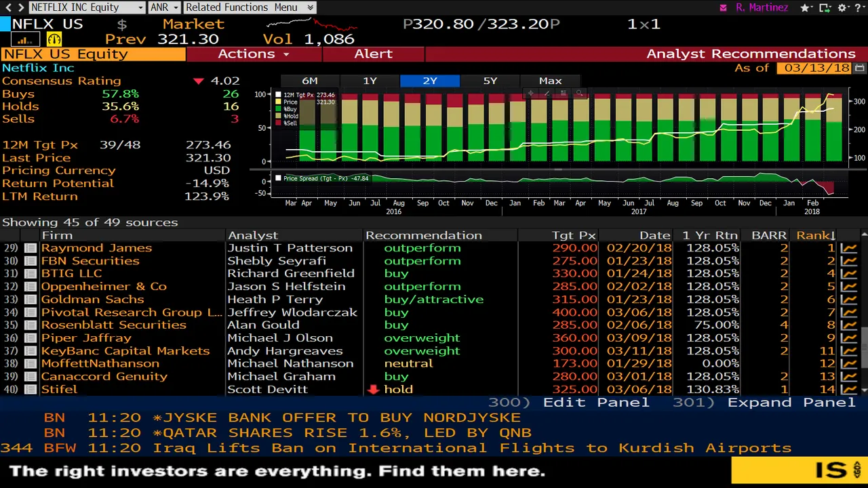Switch the chart to the Max range
Viewport: 868px width, 488px height.
tap(550, 81)
